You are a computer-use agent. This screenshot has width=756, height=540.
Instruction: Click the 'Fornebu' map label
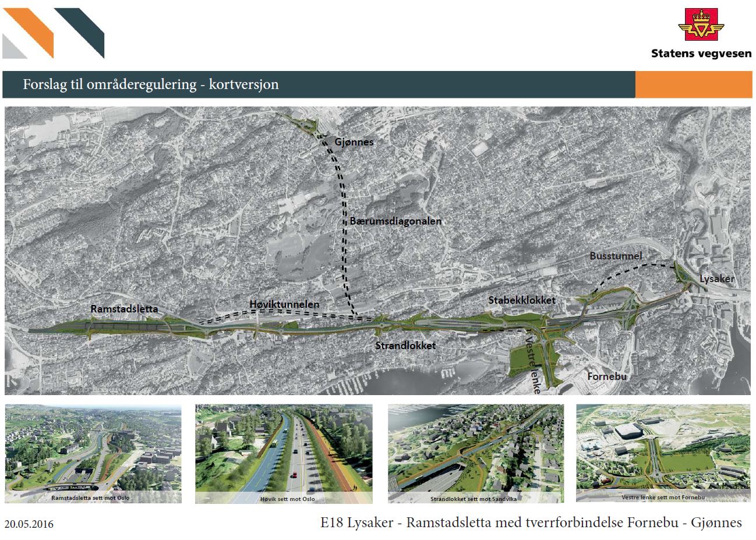[607, 376]
